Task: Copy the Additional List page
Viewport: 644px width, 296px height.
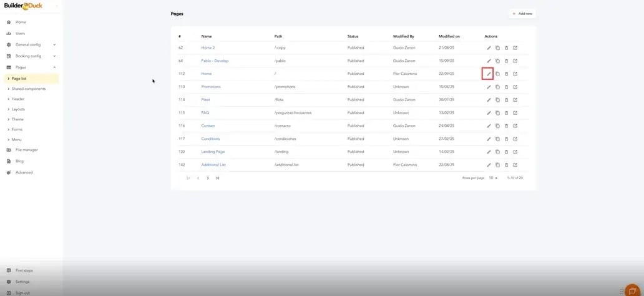Action: point(497,165)
